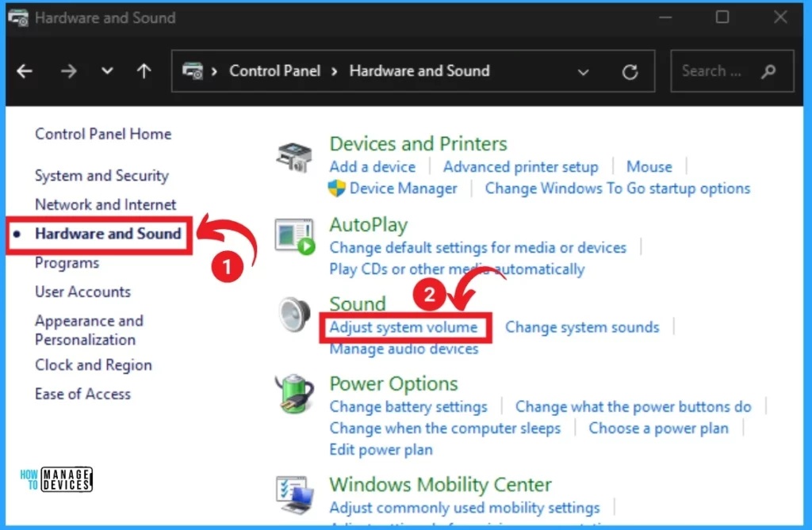Change default settings for media or devices
Viewport: 812px width, 530px height.
pos(478,247)
